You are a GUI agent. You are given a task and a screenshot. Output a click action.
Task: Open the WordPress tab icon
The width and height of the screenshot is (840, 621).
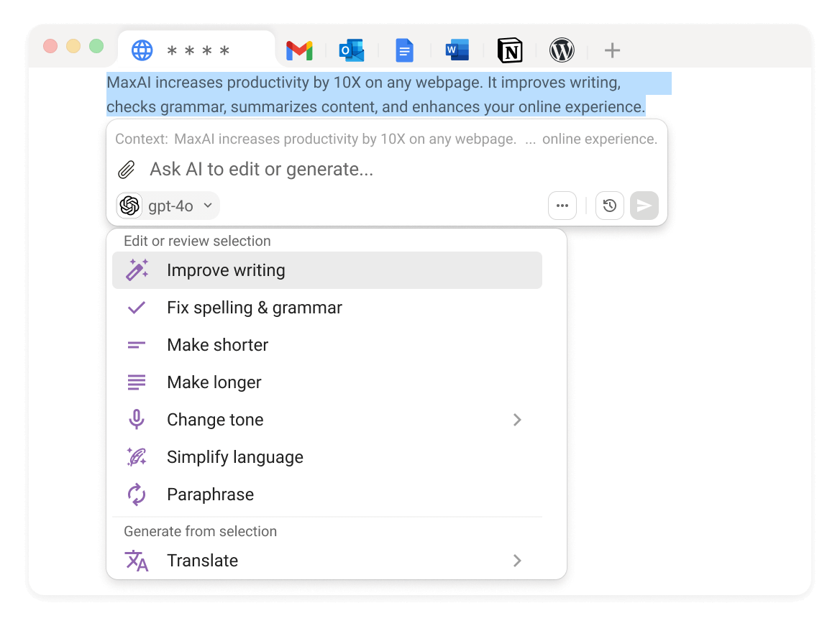(562, 50)
